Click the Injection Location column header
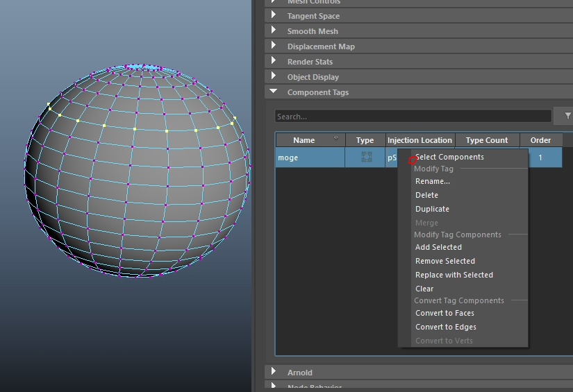573x392 pixels. 420,140
